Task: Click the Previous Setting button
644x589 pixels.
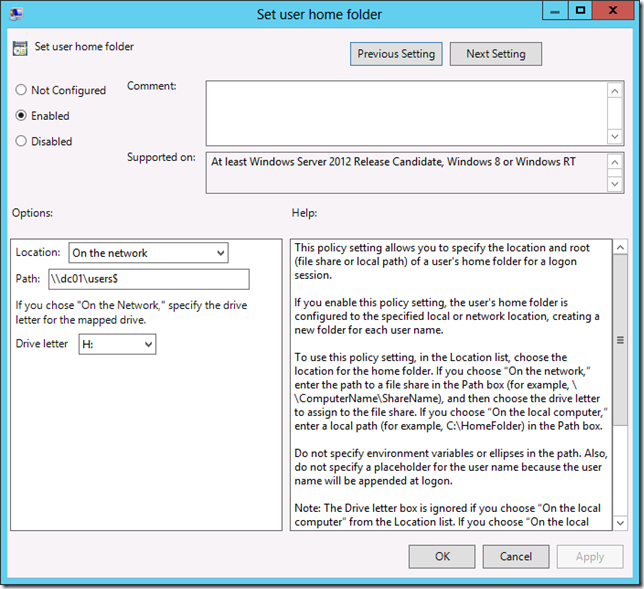Action: (396, 54)
